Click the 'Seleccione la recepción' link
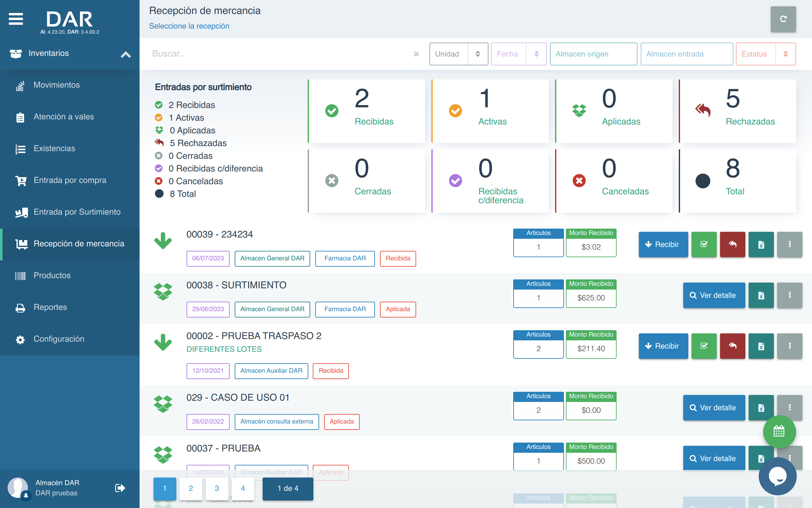 [x=189, y=26]
